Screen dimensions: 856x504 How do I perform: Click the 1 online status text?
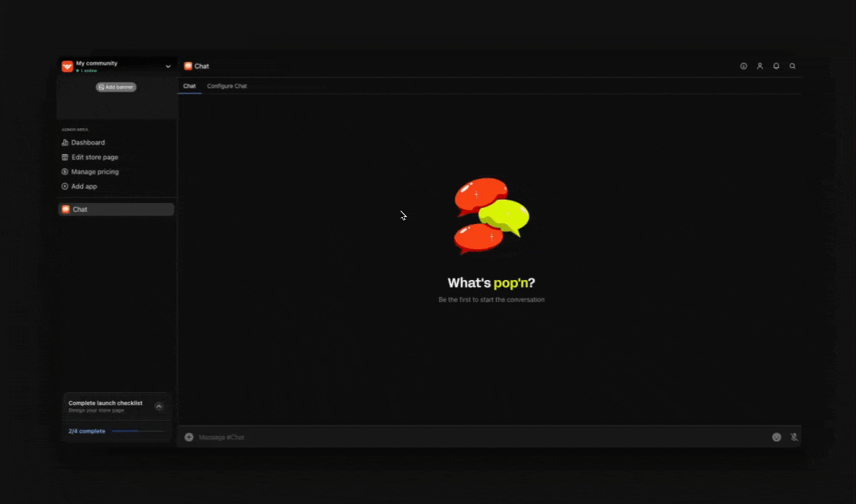[88, 71]
